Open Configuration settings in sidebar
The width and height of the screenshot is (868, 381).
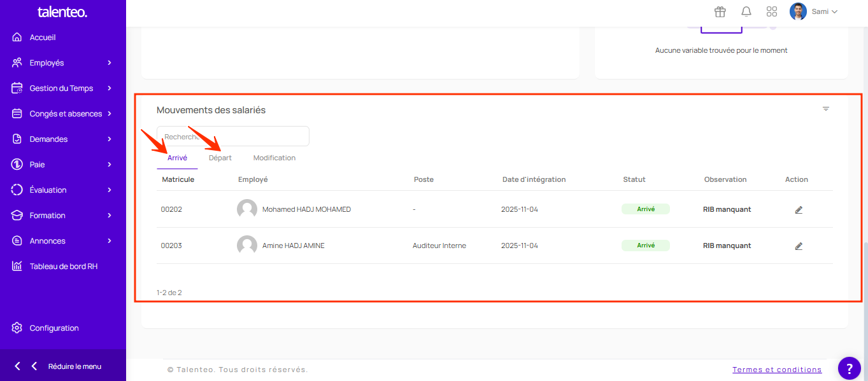coord(54,328)
